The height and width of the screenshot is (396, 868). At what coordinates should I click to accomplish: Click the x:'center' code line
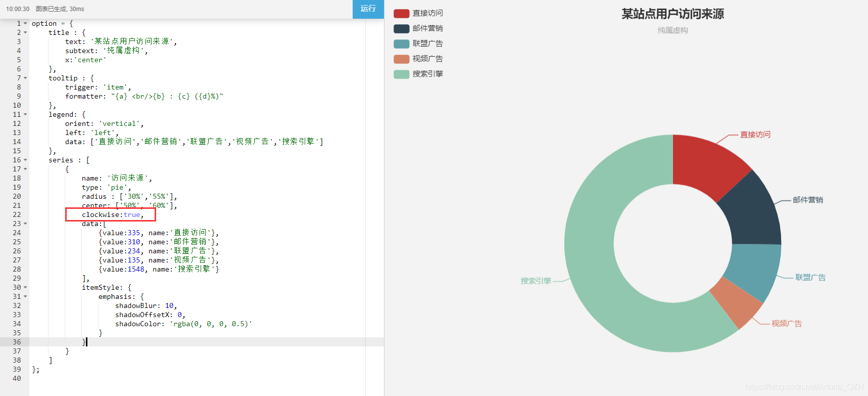[x=86, y=60]
